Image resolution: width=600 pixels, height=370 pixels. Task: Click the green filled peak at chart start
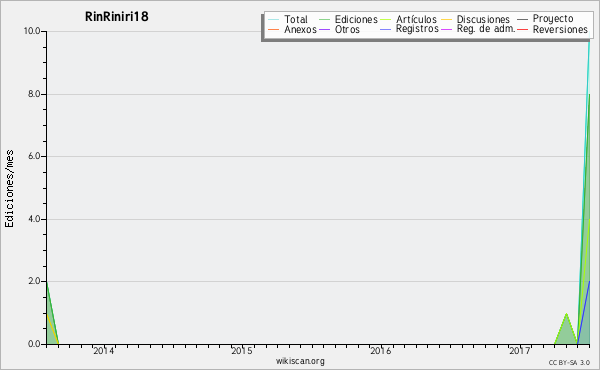coord(51,325)
